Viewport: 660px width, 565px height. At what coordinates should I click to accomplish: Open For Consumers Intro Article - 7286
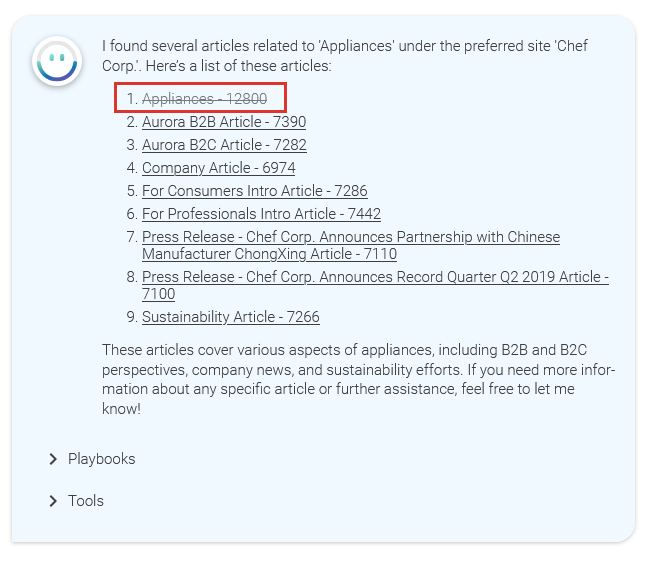[254, 191]
